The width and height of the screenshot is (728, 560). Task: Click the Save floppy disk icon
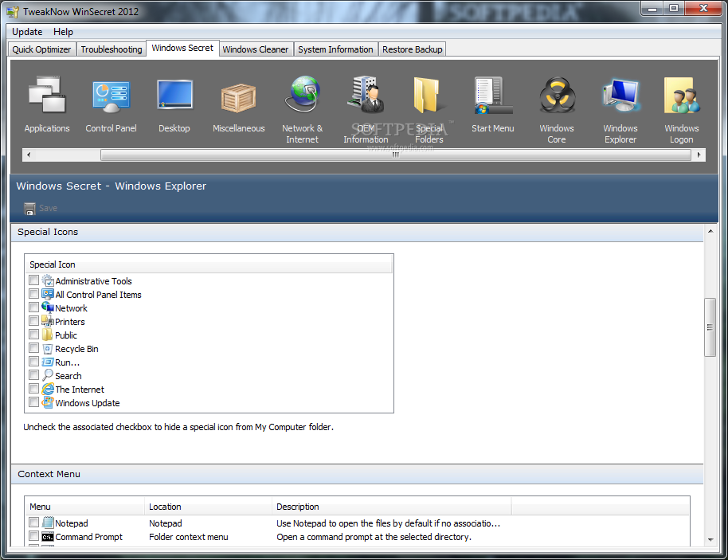[29, 209]
